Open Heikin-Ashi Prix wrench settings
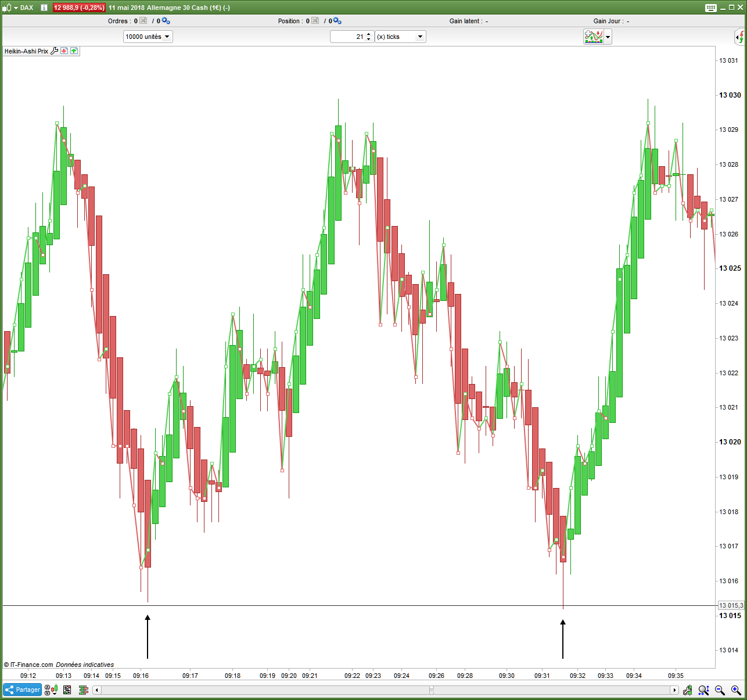The image size is (747, 700). point(55,51)
